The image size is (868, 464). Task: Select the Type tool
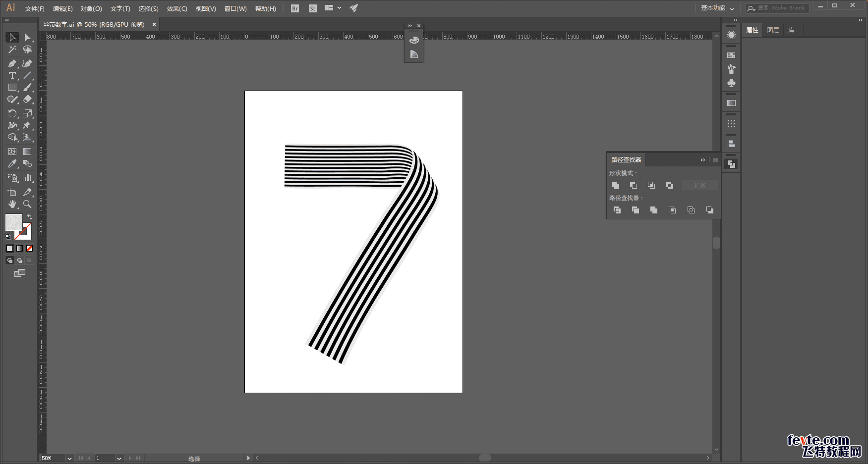(12, 76)
